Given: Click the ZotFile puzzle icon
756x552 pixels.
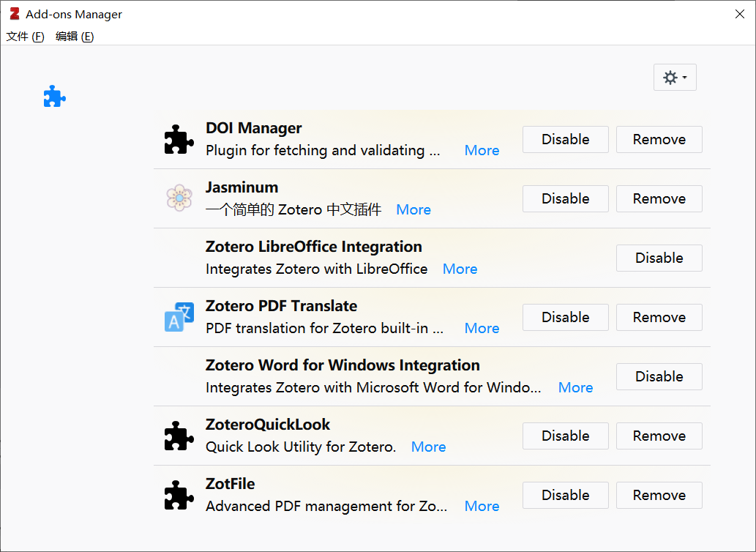Looking at the screenshot, I should coord(179,495).
